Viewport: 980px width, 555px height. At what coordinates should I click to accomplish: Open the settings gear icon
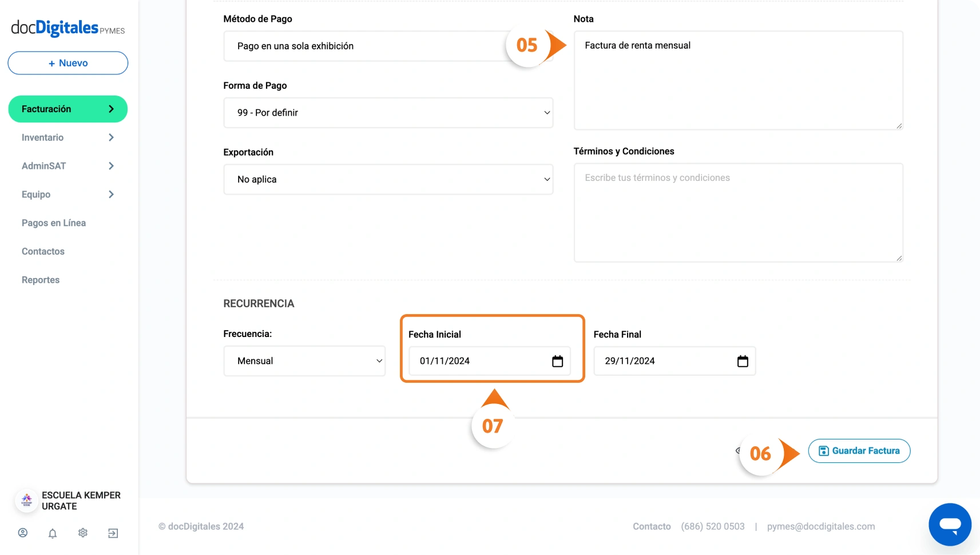click(x=83, y=533)
